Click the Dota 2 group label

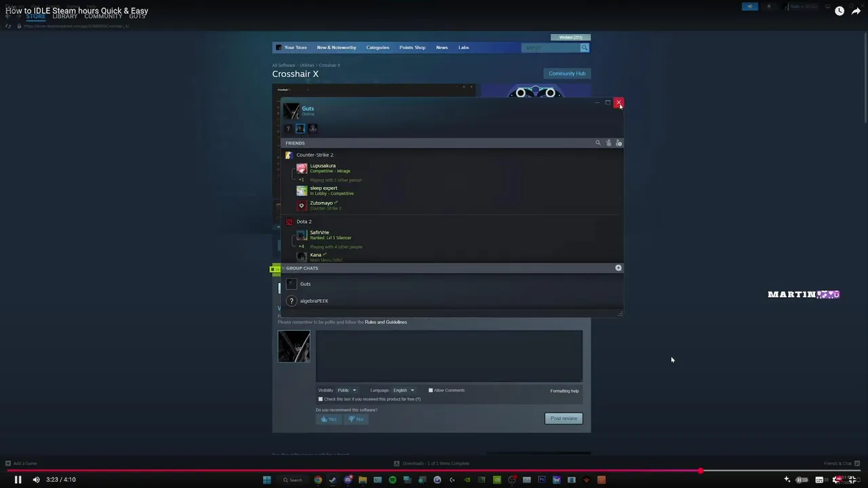pyautogui.click(x=304, y=222)
